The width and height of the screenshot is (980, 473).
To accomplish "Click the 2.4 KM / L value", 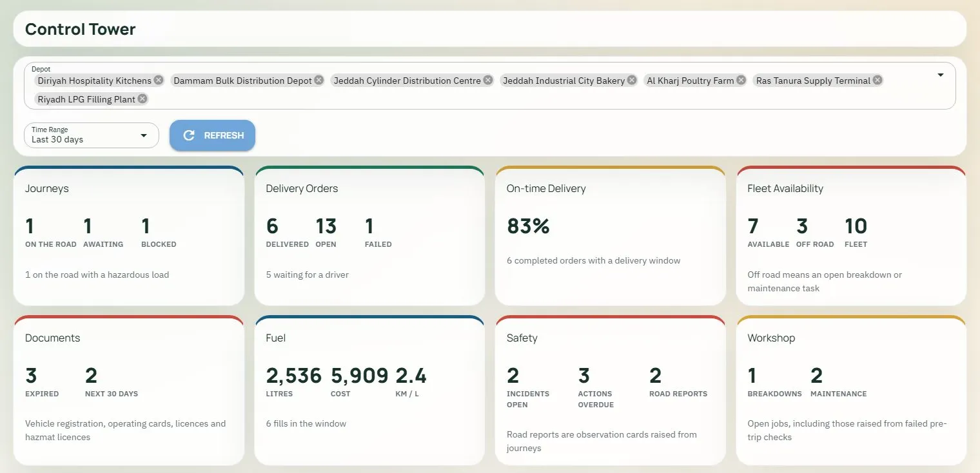I will pyautogui.click(x=411, y=376).
